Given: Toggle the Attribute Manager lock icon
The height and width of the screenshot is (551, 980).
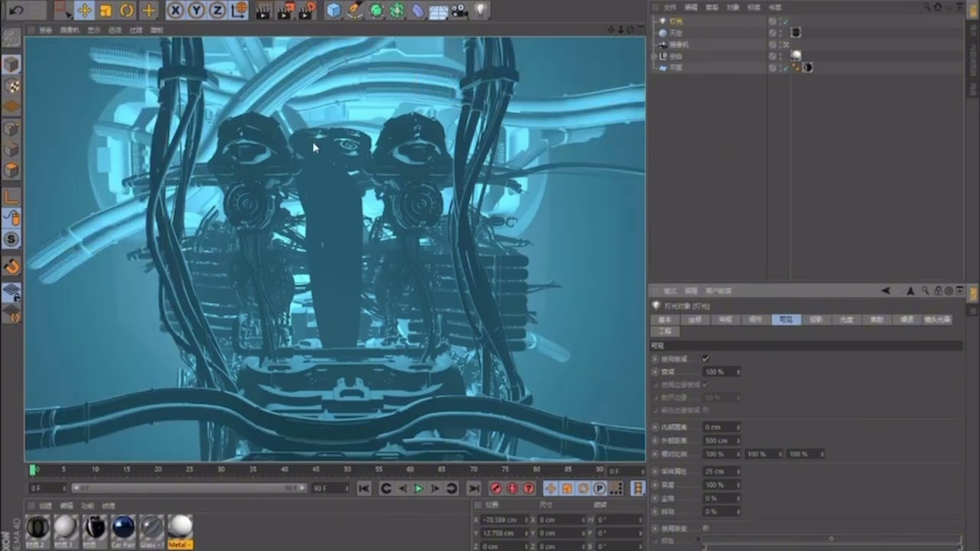Looking at the screenshot, I should tap(938, 291).
